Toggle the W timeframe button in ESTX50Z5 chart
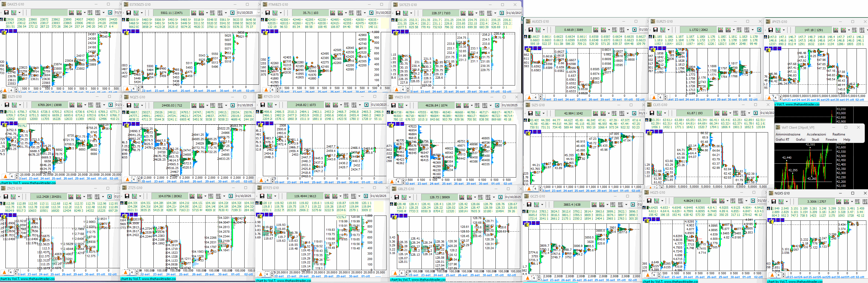Image resolution: width=868 pixels, height=283 pixels. (x=133, y=32)
